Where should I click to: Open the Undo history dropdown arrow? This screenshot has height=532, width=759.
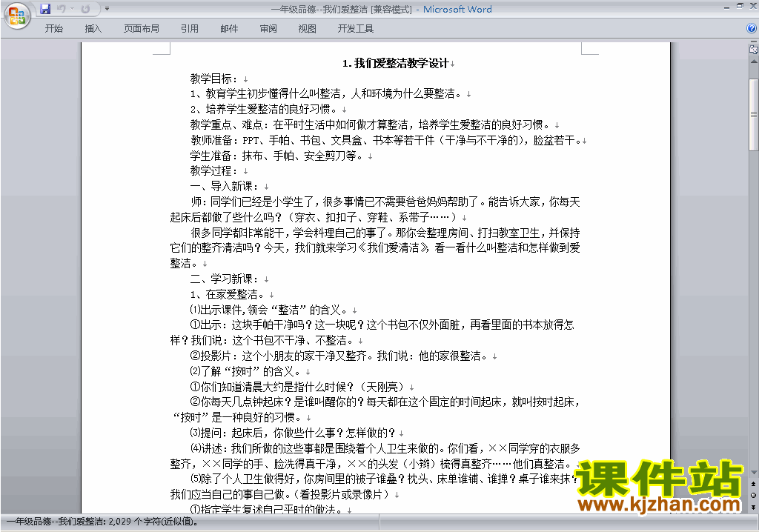click(x=72, y=9)
